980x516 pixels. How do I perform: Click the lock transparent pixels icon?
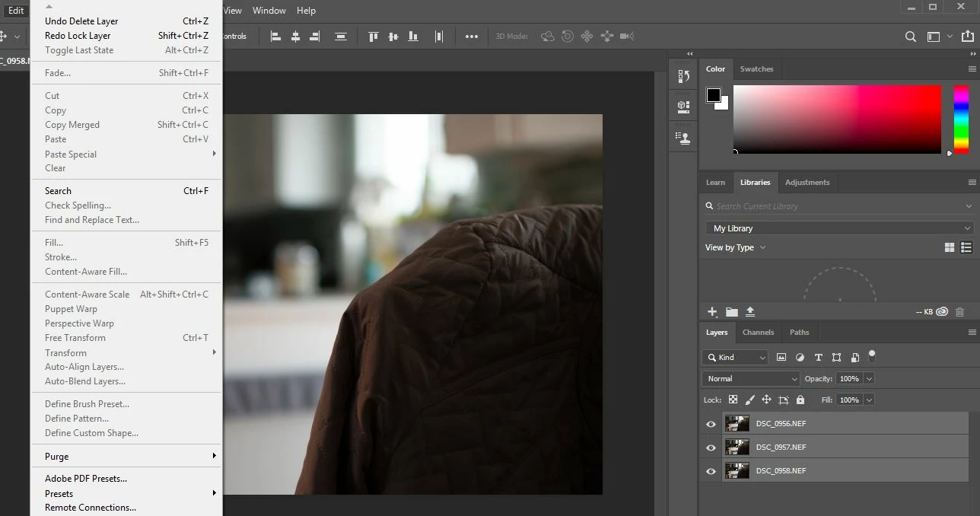(x=733, y=400)
